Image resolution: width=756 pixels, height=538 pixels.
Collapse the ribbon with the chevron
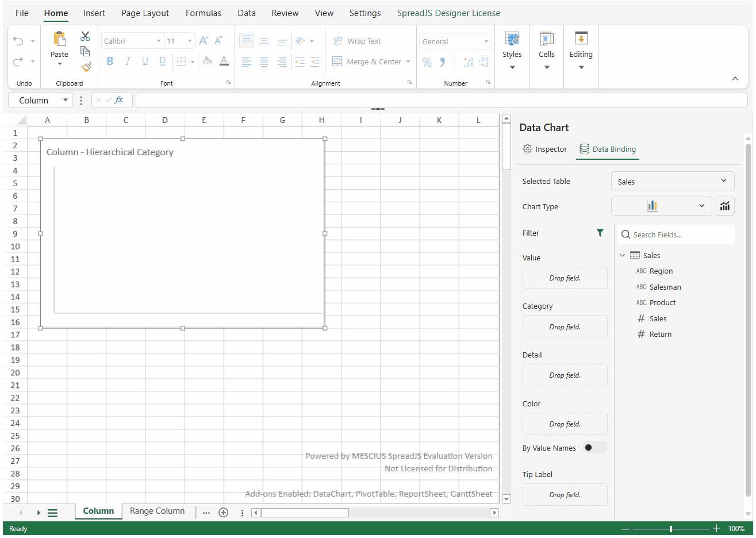(x=735, y=79)
